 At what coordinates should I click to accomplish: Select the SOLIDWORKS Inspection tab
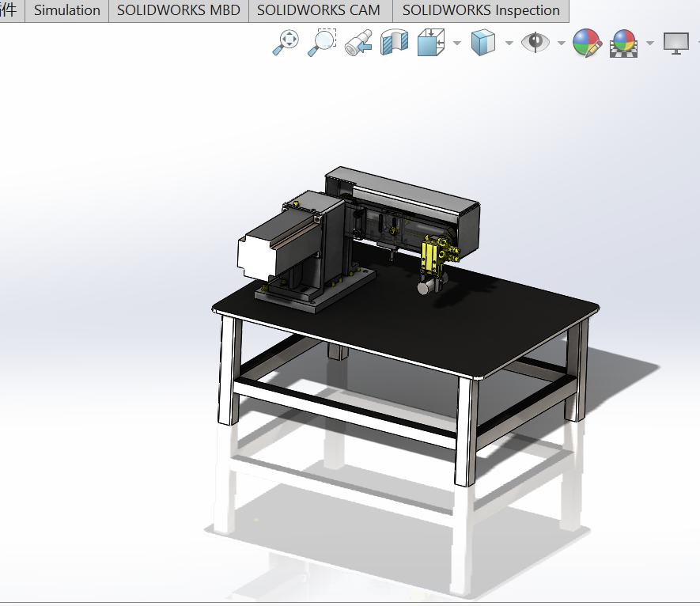coord(481,10)
